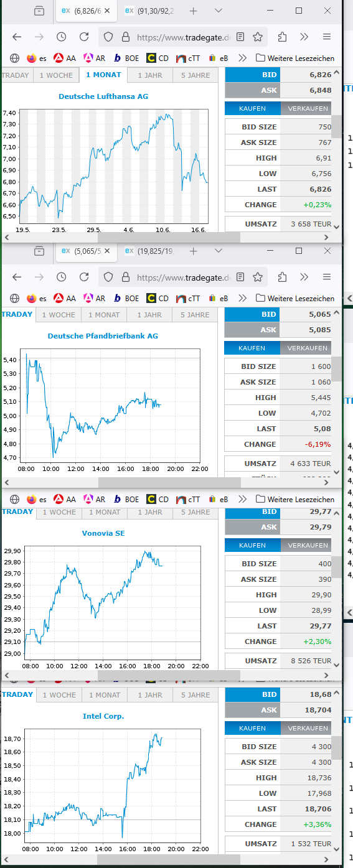Open the hamburger application menu in the Lufthansa window

327,37
